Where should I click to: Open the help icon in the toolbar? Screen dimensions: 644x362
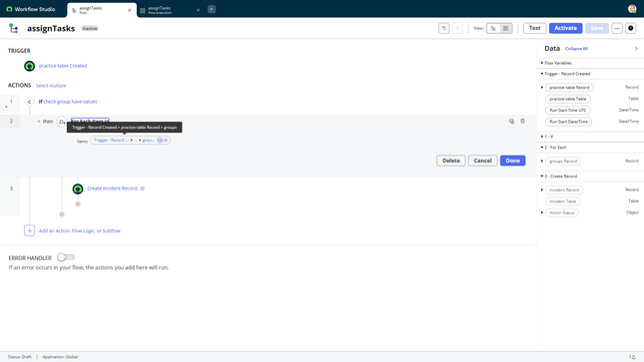click(x=631, y=28)
